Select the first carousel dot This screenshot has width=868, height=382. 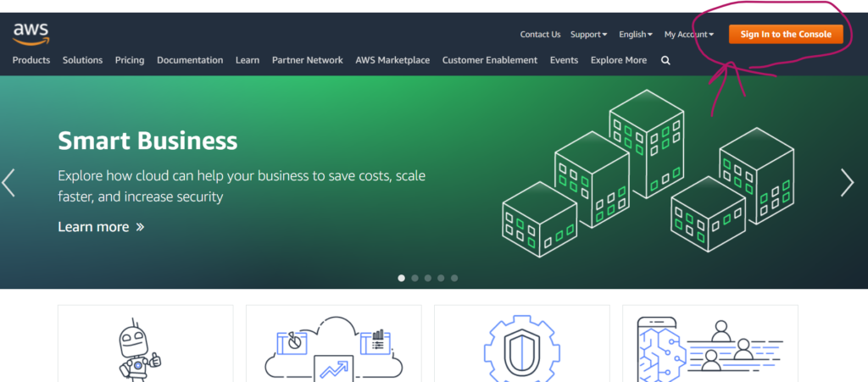point(401,278)
